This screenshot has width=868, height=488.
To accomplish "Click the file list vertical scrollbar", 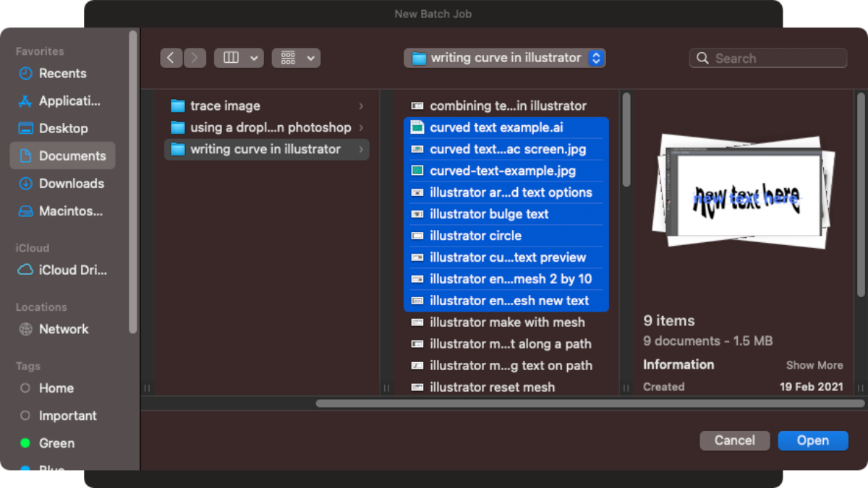I will 626,140.
